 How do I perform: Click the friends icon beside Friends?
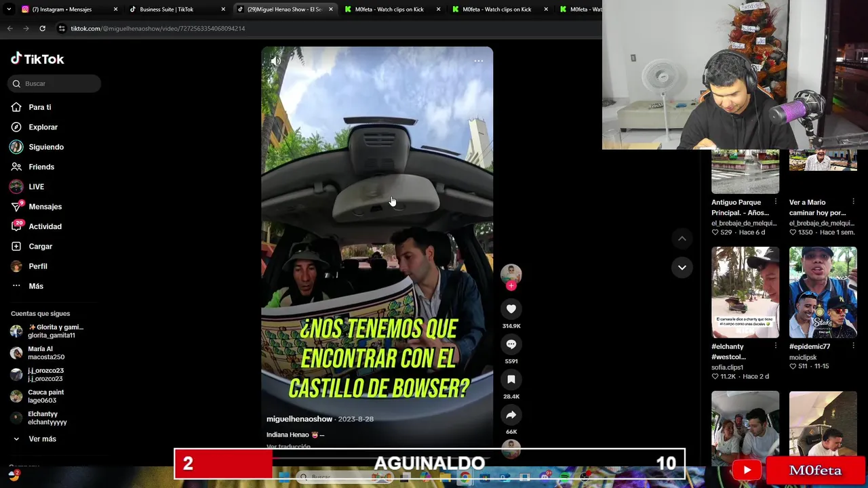(x=16, y=167)
